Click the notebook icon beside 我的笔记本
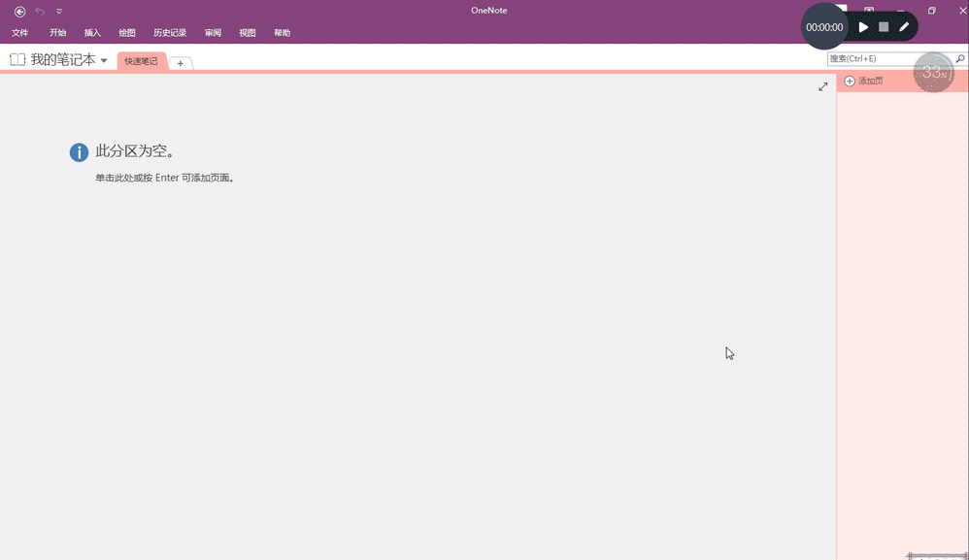Image resolution: width=969 pixels, height=560 pixels. coord(17,59)
